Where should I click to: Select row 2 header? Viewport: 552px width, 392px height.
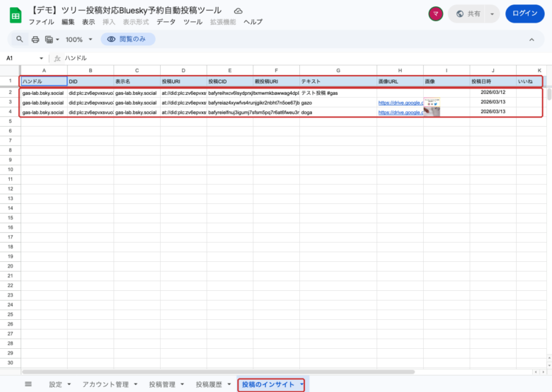(10, 93)
